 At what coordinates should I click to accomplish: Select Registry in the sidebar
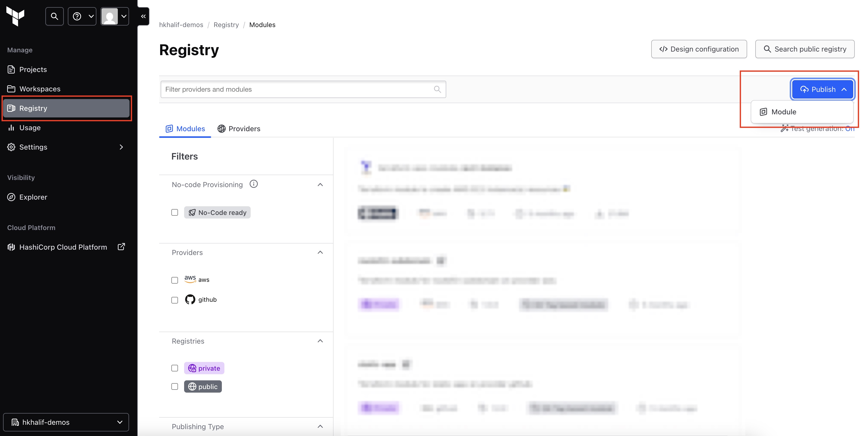click(x=66, y=108)
